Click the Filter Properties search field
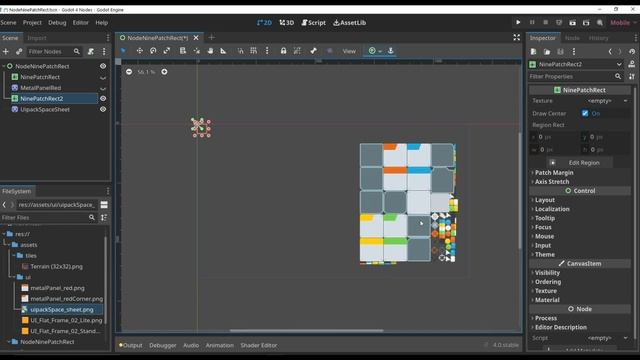 [576, 76]
